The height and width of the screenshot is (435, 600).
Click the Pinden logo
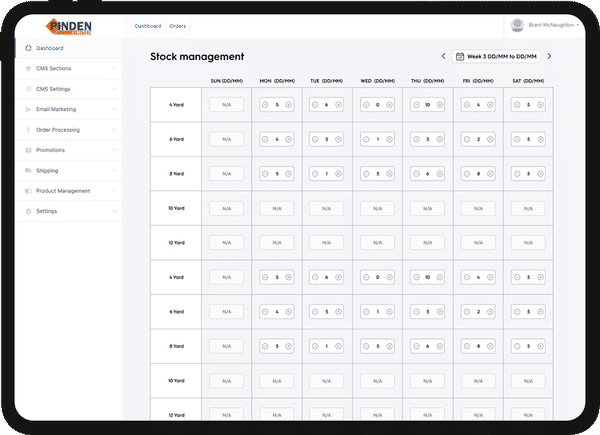coord(68,26)
